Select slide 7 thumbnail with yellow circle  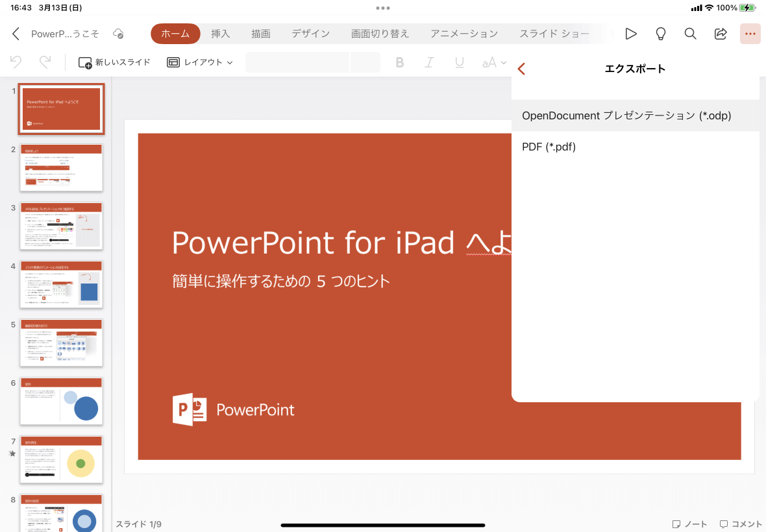coord(62,460)
